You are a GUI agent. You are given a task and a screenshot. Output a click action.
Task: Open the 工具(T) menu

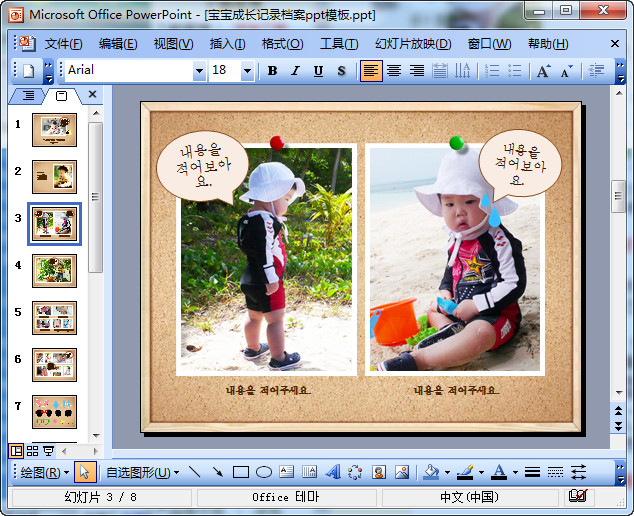[x=339, y=44]
